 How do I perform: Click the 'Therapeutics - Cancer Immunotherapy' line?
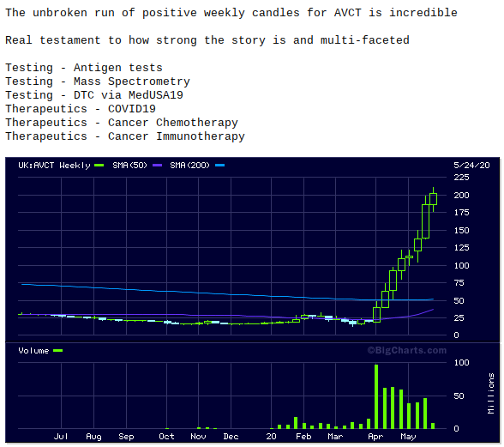125,136
